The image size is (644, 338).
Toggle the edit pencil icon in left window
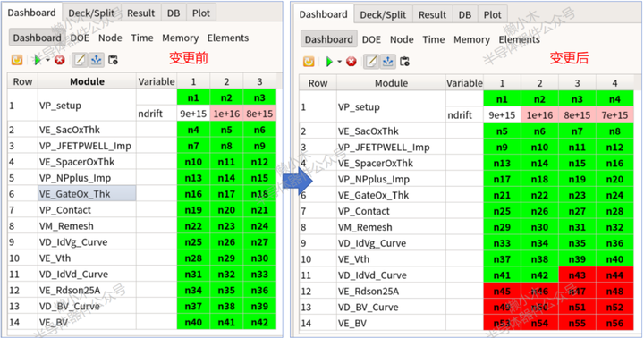click(x=80, y=60)
